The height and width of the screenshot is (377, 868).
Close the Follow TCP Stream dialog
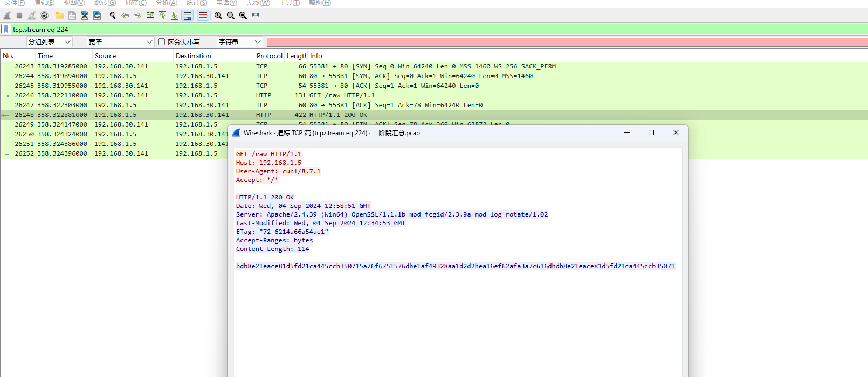676,132
